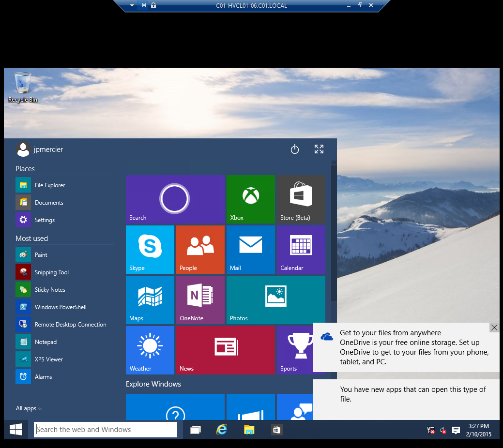Open the News tile
This screenshot has width=503, height=448.
tap(226, 350)
